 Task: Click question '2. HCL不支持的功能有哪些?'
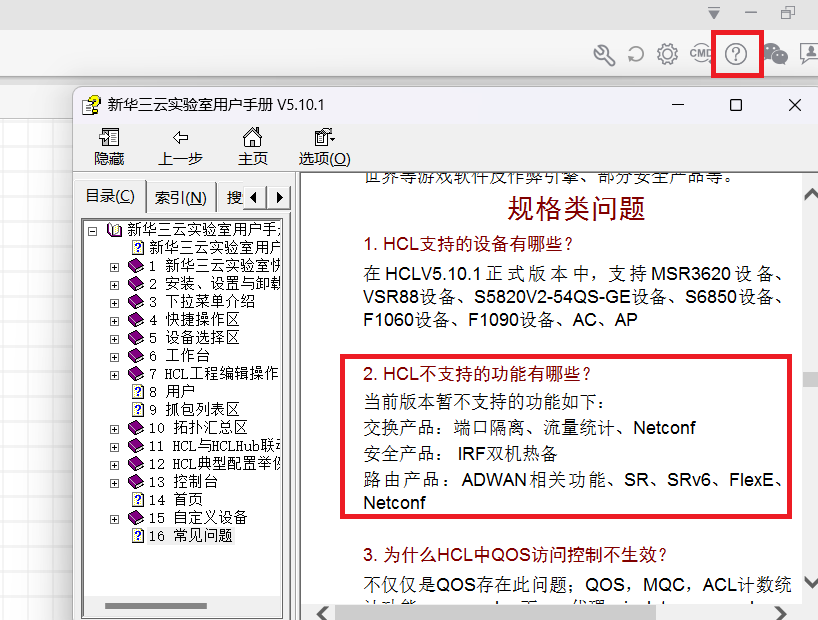point(477,374)
